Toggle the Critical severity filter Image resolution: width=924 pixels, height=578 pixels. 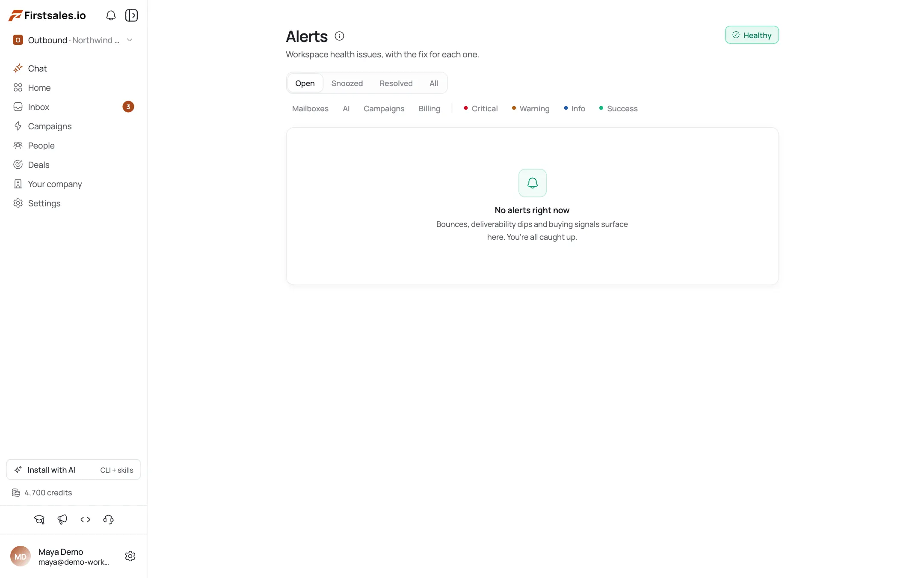[480, 109]
